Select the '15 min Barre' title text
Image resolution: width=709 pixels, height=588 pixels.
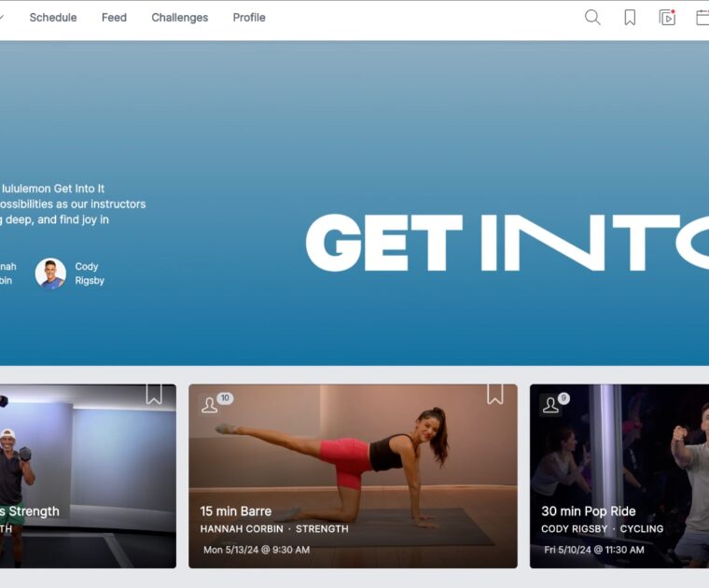click(x=236, y=511)
